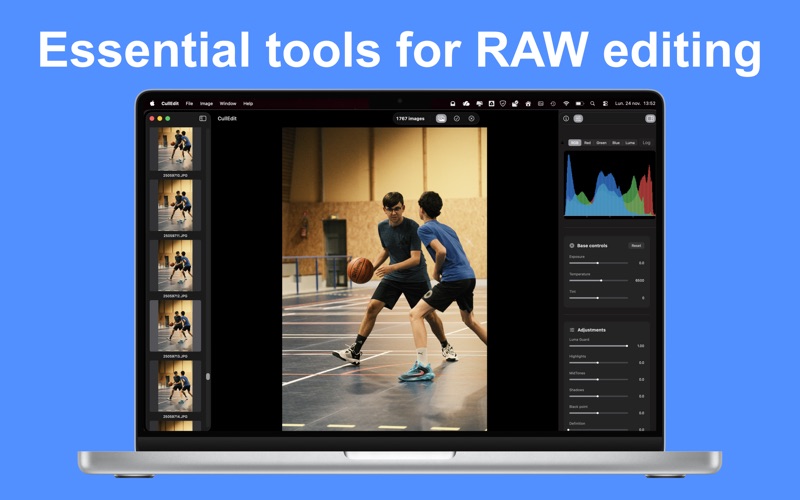Viewport: 800px width, 500px height.
Task: Click the Luma Guard slider
Action: pos(598,346)
